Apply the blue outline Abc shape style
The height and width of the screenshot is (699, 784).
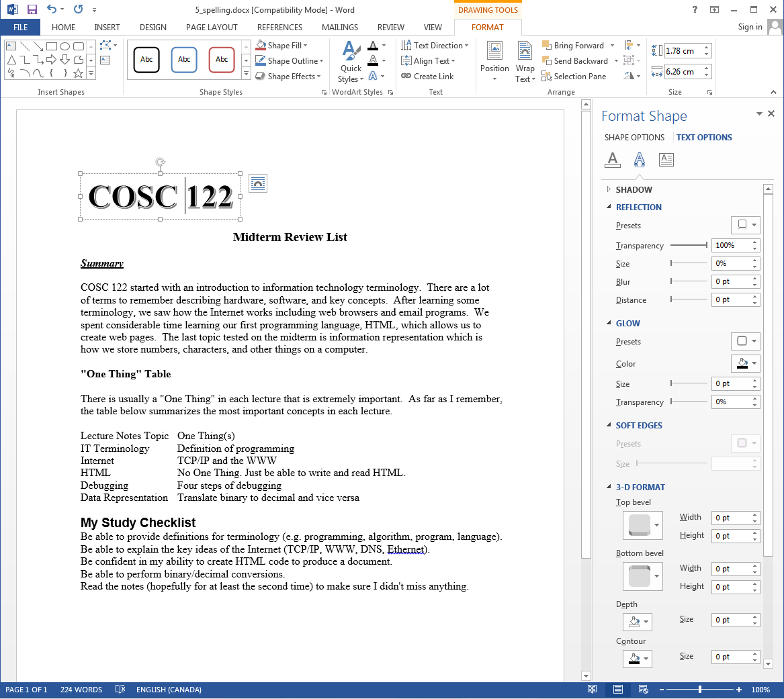click(x=184, y=60)
